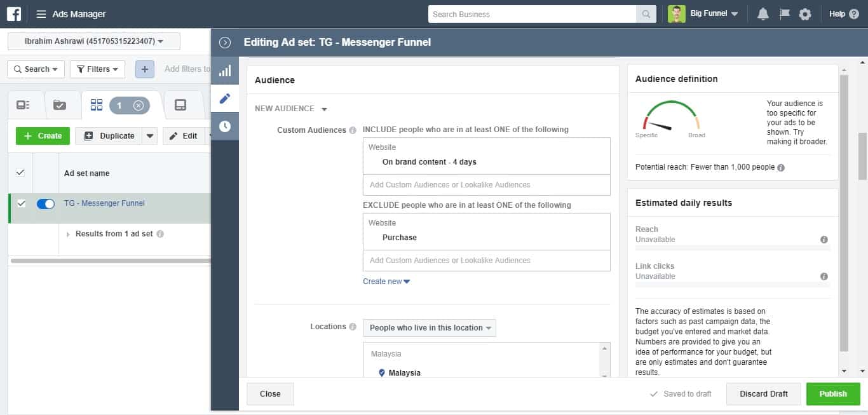Screen dimensions: 868x415
Task: Open the Filters dropdown
Action: coord(97,69)
